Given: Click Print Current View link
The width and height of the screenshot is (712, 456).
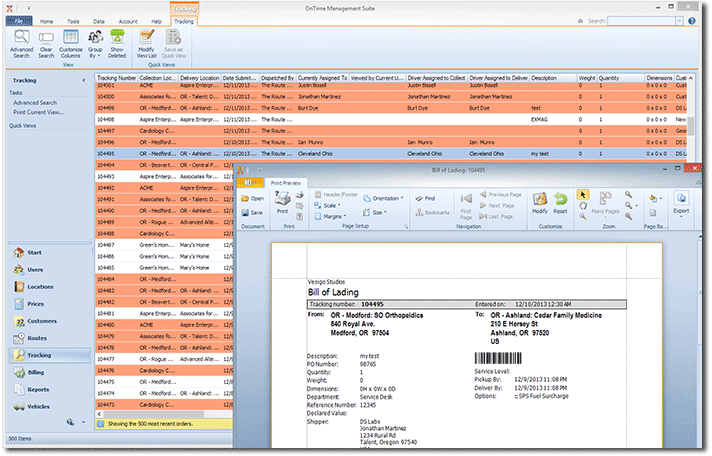Looking at the screenshot, I should click(38, 112).
